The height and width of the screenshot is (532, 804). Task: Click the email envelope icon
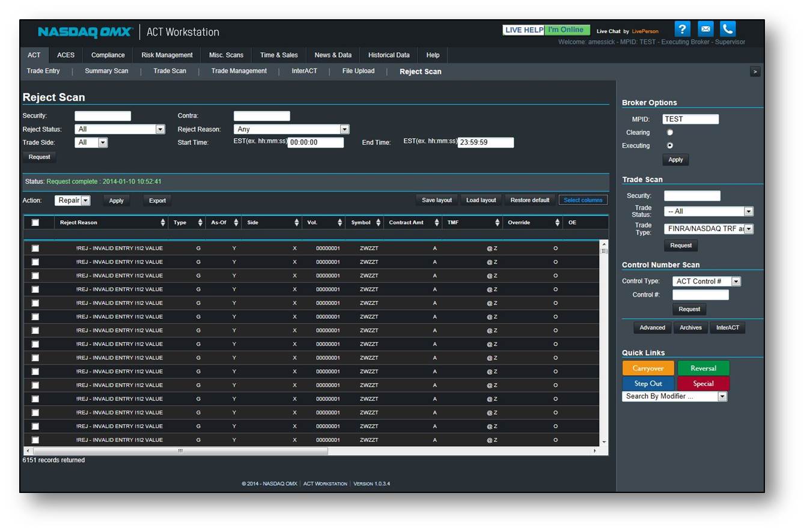coord(705,29)
